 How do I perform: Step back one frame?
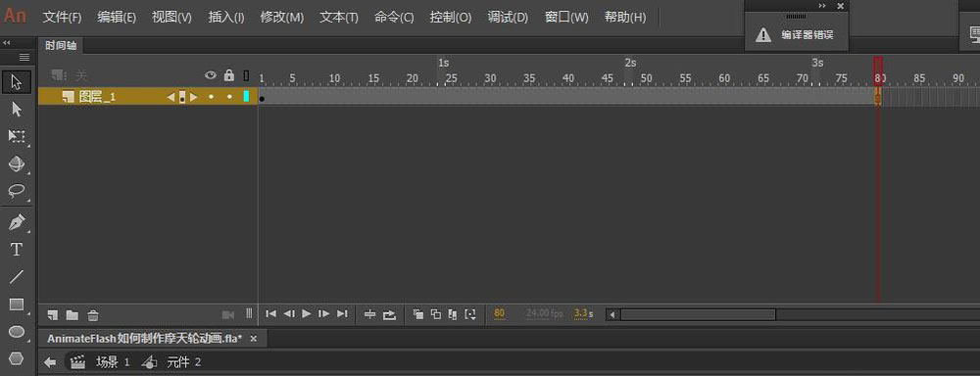pyautogui.click(x=289, y=313)
